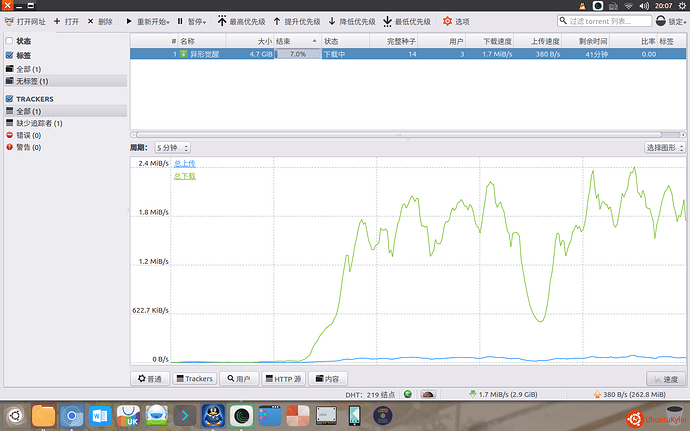This screenshot has height=431, width=690.
Task: Click the 打开网址 (open URL) toolbar icon
Action: point(9,21)
